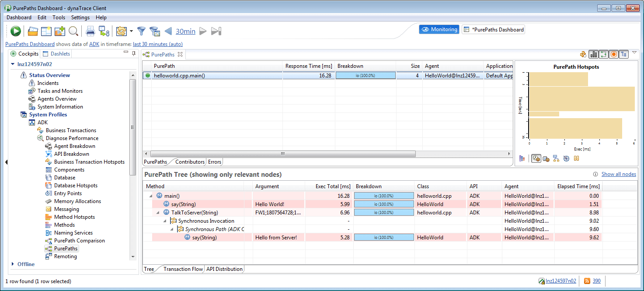Click the Show all nodes link
Viewport: 644px width, 291px height.
pyautogui.click(x=619, y=174)
